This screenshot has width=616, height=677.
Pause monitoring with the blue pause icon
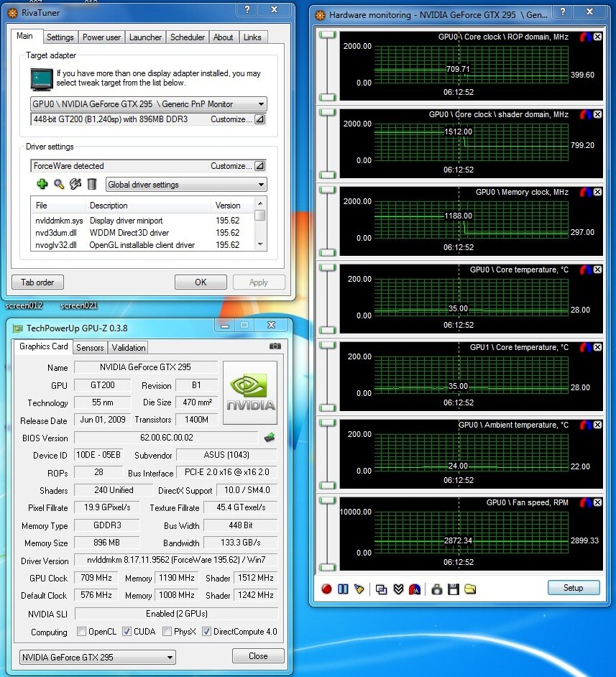[x=343, y=589]
